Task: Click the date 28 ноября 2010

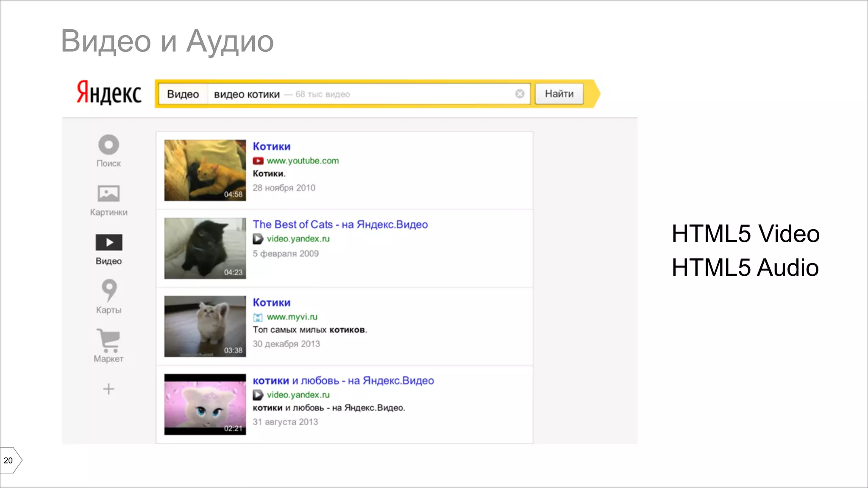Action: 284,188
